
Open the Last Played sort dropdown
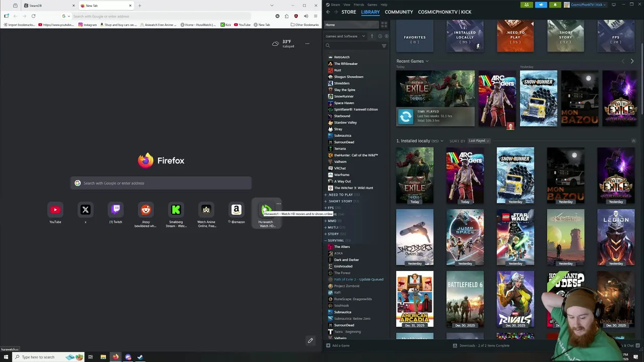pos(479,141)
